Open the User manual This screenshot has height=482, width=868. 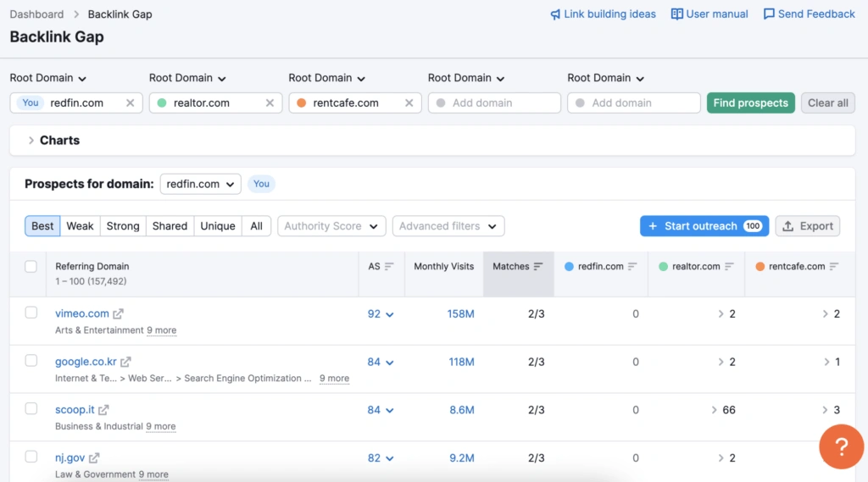pyautogui.click(x=709, y=14)
